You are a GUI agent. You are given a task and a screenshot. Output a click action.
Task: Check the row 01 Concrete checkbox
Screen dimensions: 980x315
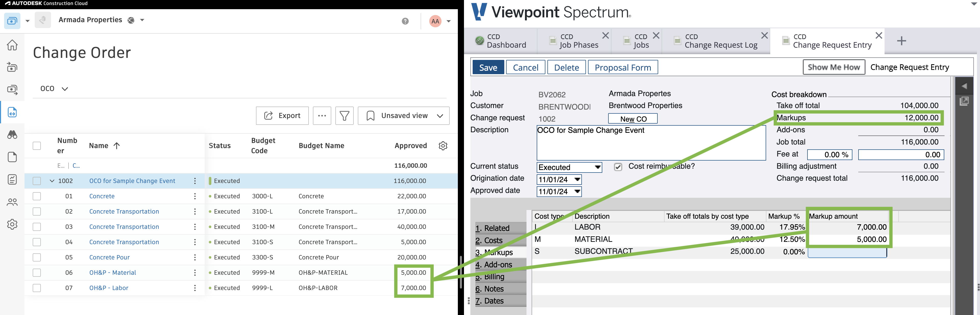36,196
